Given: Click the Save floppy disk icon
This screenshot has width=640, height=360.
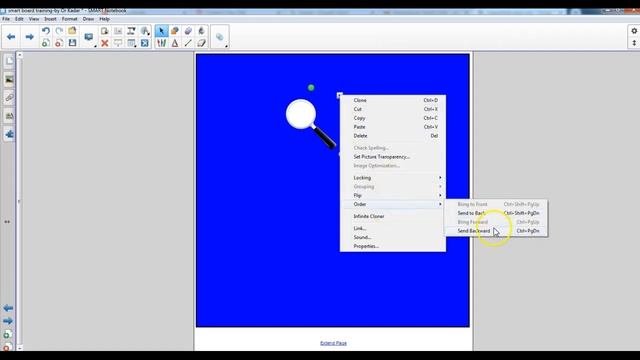Looking at the screenshot, I should 72,43.
